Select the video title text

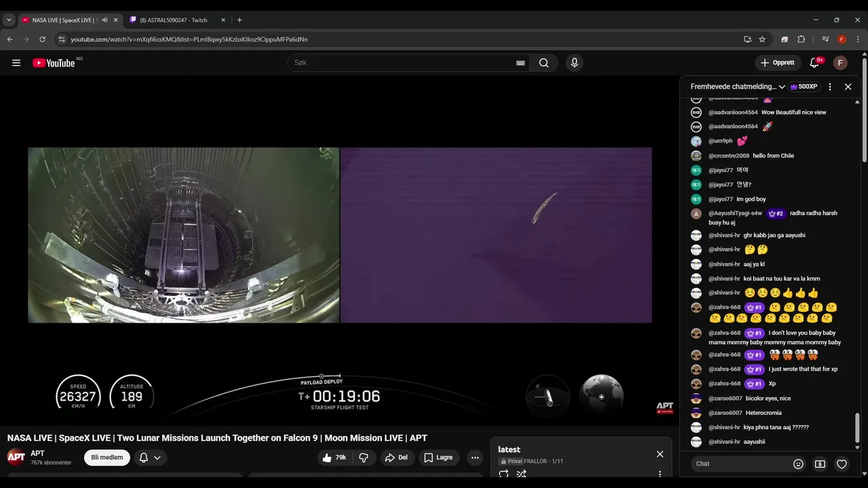coord(217,438)
